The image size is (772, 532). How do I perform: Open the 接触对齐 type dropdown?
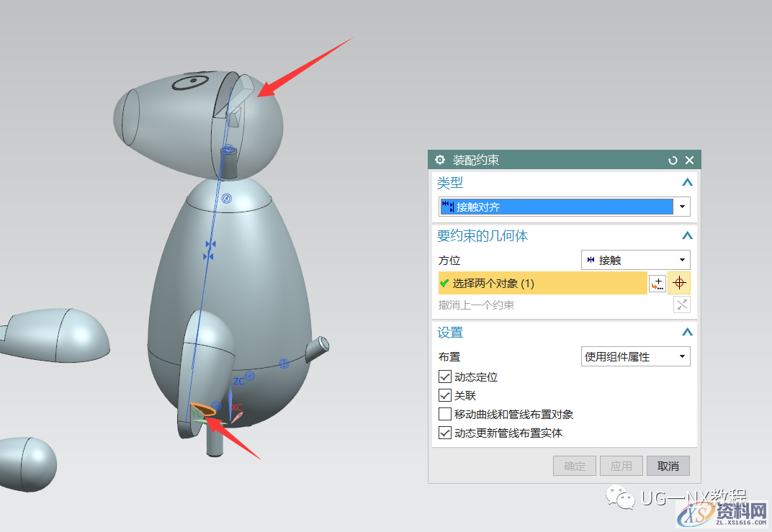[x=681, y=207]
